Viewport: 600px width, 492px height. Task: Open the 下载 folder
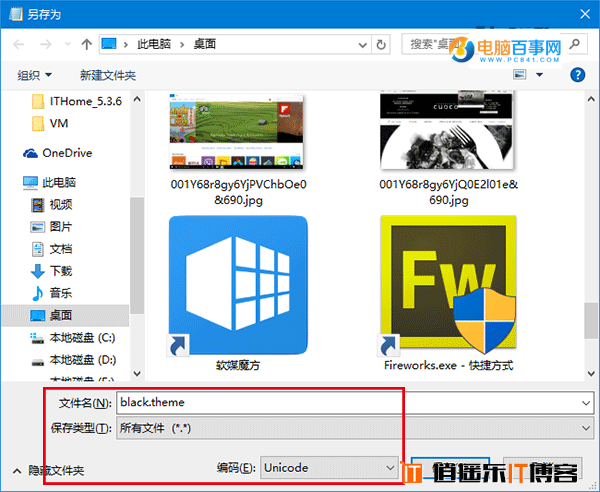[51, 271]
